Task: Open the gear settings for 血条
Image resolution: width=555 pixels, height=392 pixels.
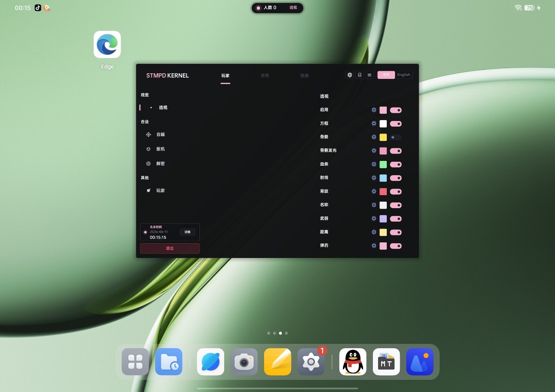Action: tap(374, 164)
